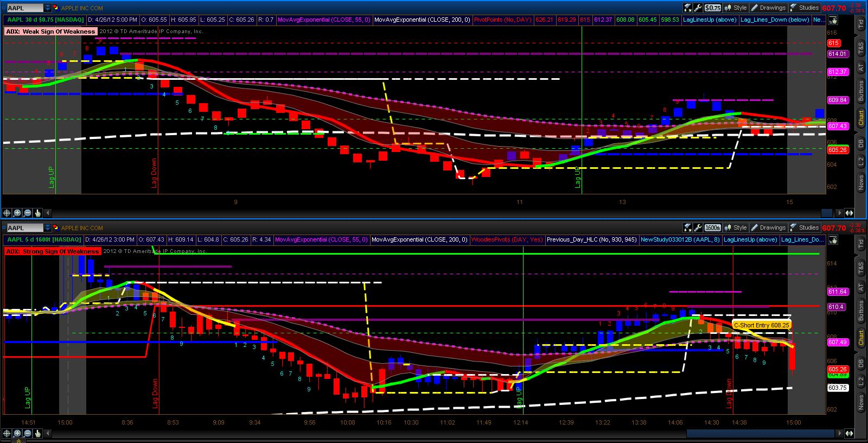Open Buttons side tab of upper chart
Image resolution: width=868 pixels, height=443 pixels.
point(860,91)
